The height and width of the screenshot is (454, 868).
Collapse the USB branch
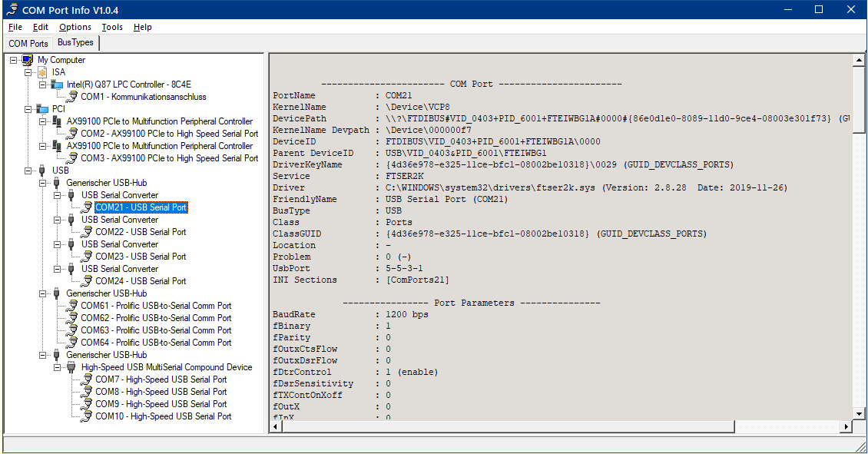point(28,171)
